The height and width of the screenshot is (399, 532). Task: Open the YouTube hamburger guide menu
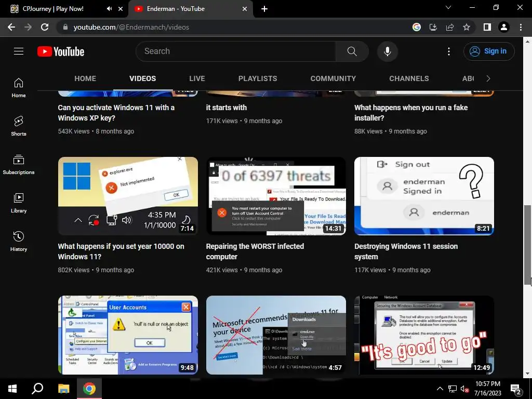[x=19, y=51]
